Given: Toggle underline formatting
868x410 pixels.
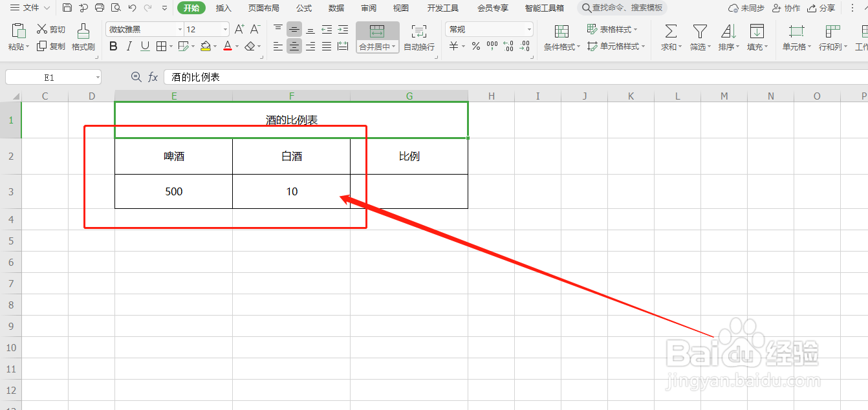Looking at the screenshot, I should pos(145,46).
